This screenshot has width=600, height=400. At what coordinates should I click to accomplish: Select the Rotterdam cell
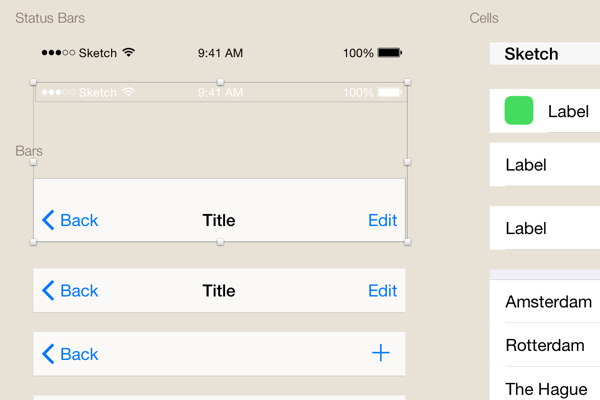[x=545, y=345]
